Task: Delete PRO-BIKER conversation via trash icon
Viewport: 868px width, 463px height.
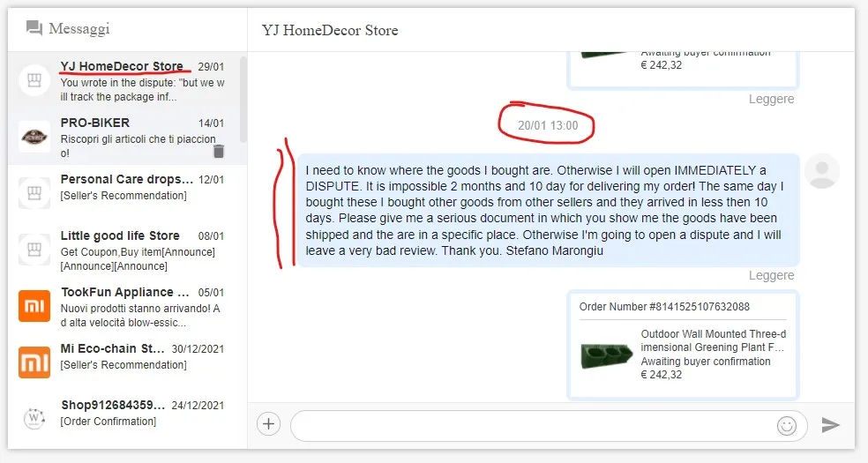Action: pos(220,151)
